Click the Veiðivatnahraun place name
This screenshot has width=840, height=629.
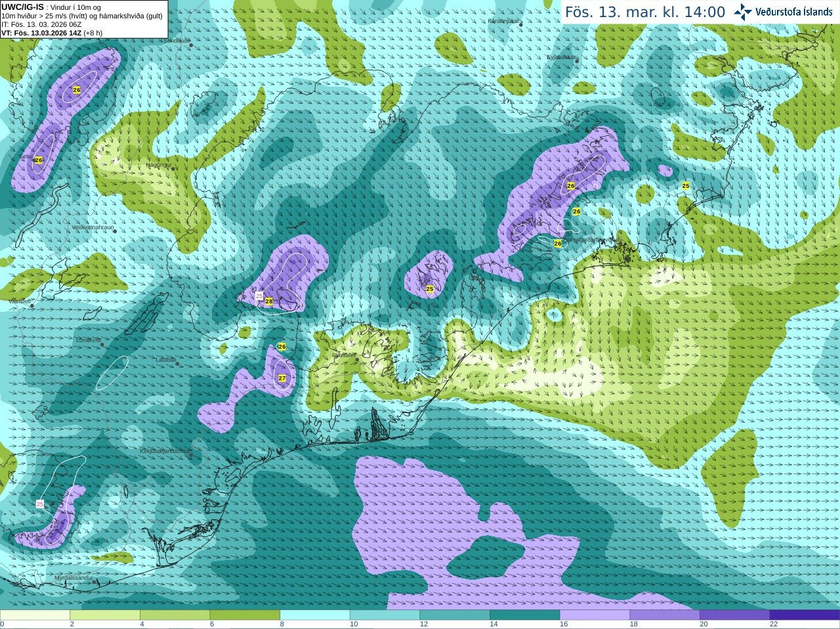pos(93,227)
